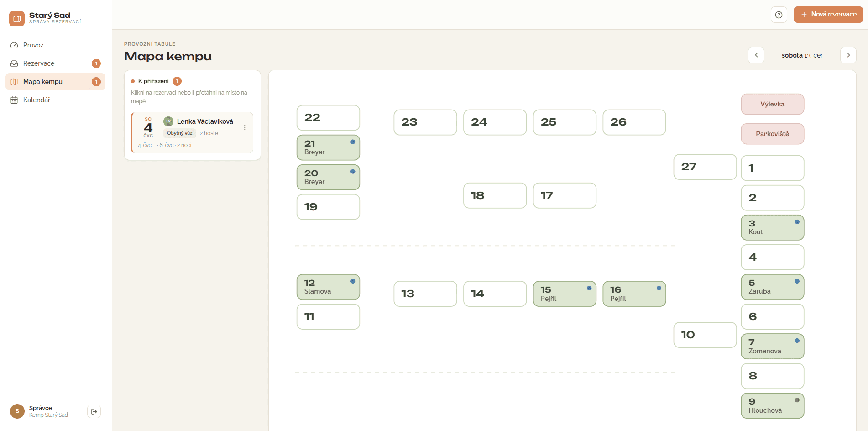Select site 5 Záruba

coord(773,287)
